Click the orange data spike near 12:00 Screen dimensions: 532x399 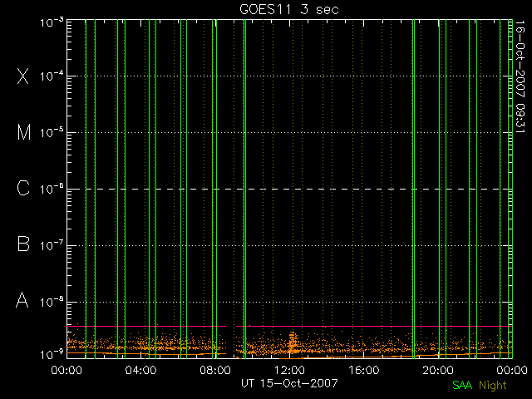(x=292, y=343)
